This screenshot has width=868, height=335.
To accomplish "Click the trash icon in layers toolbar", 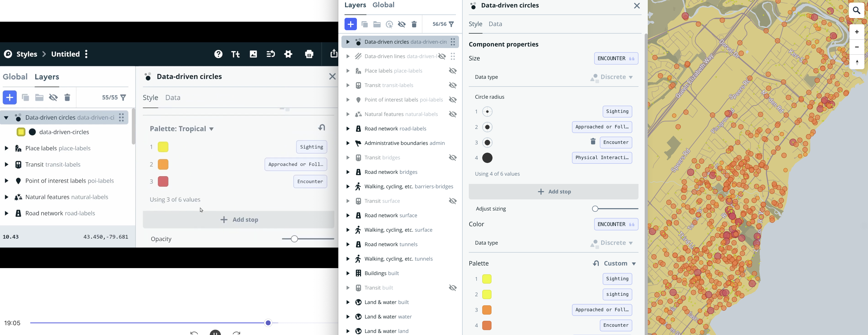I will click(x=414, y=24).
